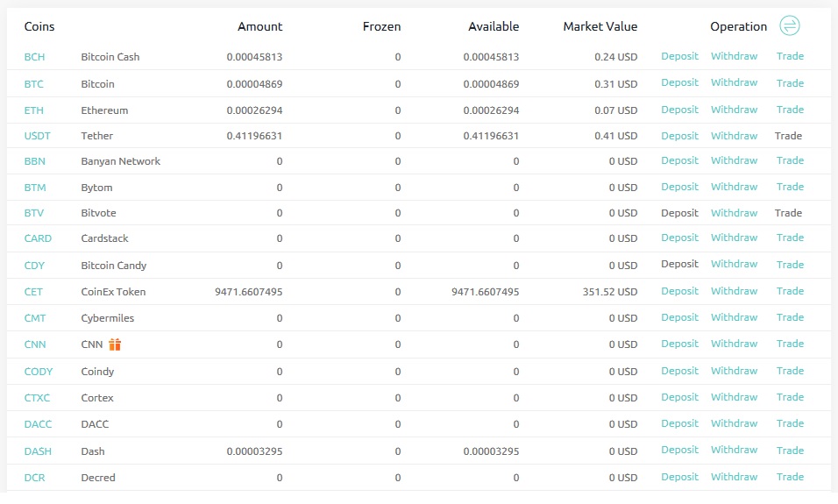Click Trade in the BTC row
Image resolution: width=838 pixels, height=504 pixels.
[x=790, y=83]
